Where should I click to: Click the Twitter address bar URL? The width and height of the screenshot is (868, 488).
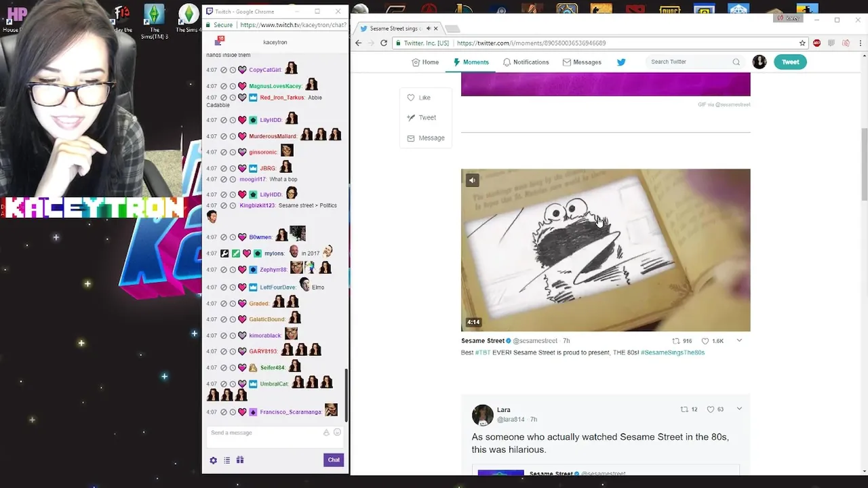(531, 43)
